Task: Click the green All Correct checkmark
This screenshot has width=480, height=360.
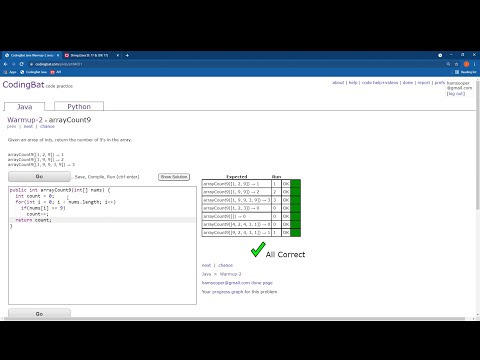Action: pos(258,250)
